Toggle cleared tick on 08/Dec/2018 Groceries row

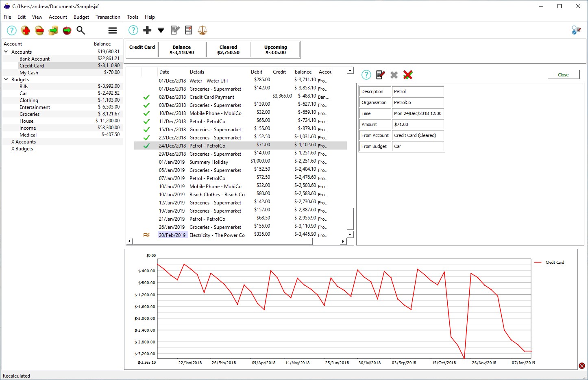pos(146,105)
